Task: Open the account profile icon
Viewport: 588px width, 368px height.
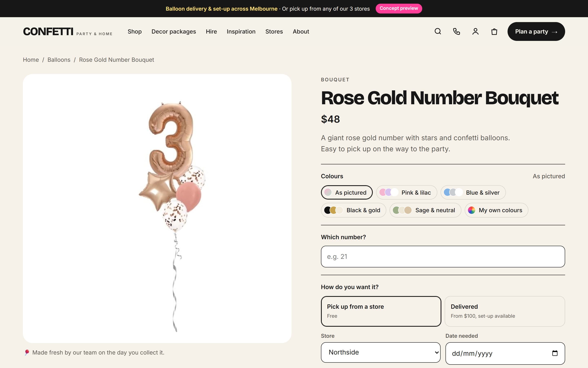Action: (475, 31)
